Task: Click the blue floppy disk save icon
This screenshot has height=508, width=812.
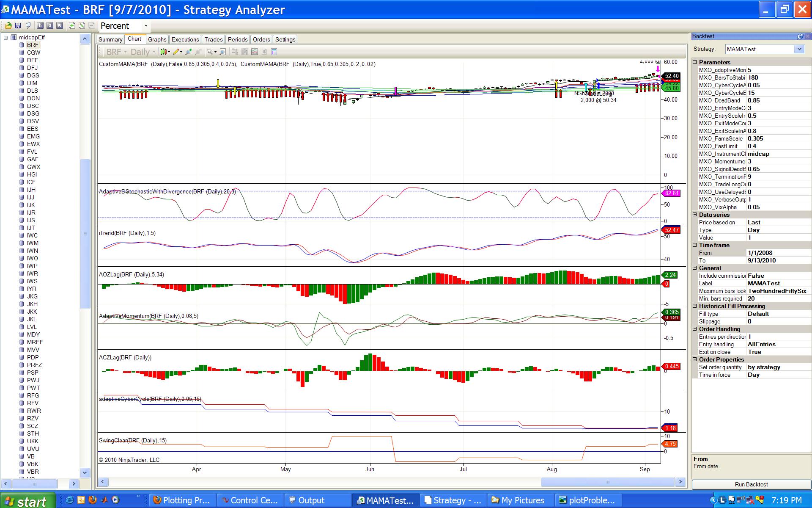Action: point(18,26)
